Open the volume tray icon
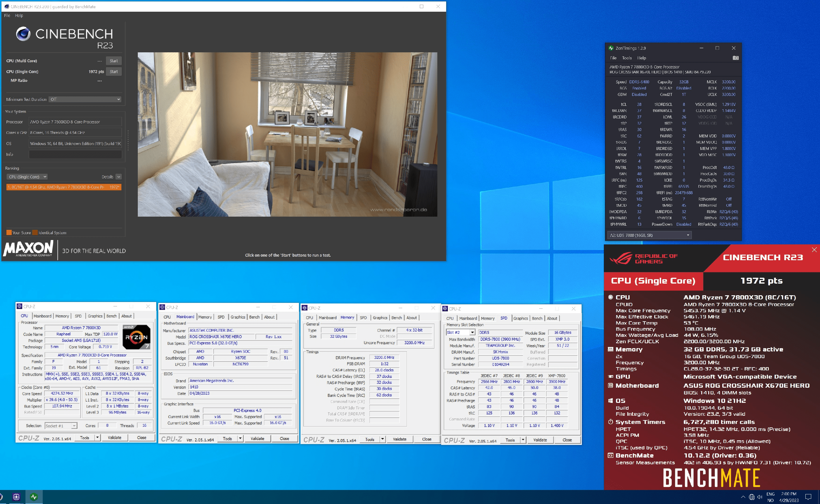 760,497
